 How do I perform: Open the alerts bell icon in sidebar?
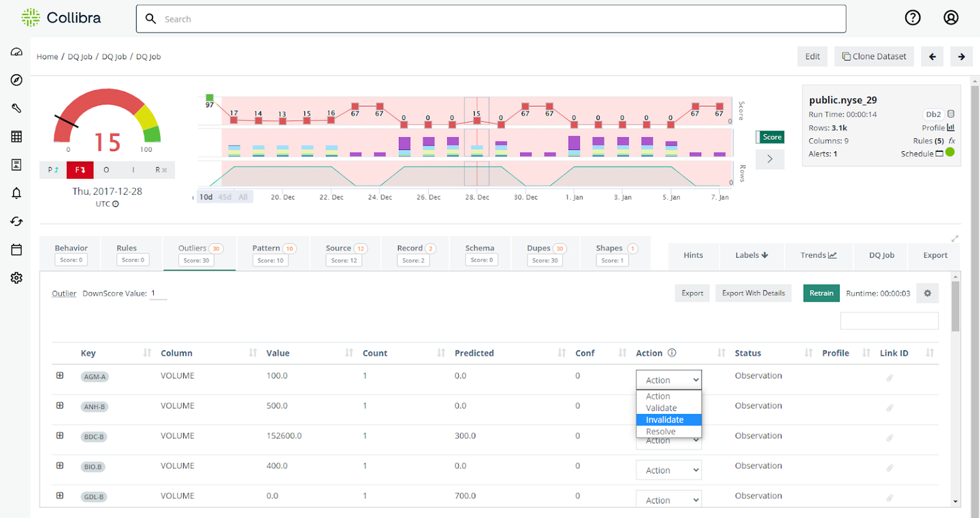tap(16, 193)
